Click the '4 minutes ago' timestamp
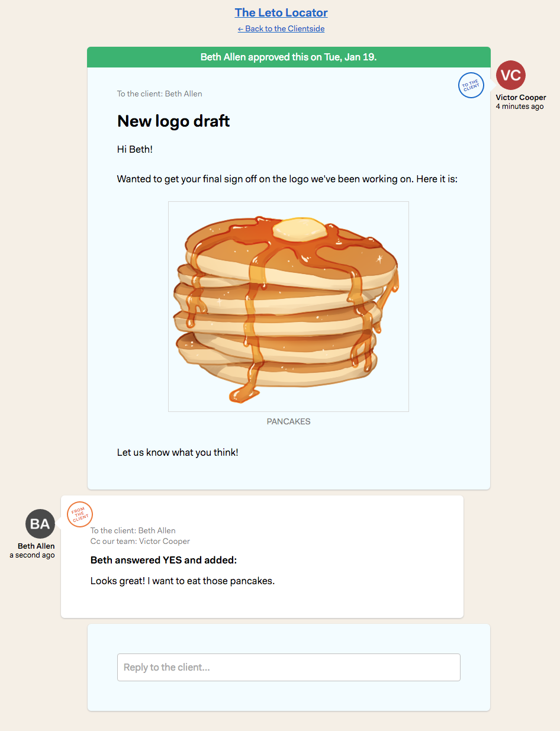Viewport: 560px width, 731px height. tap(520, 107)
